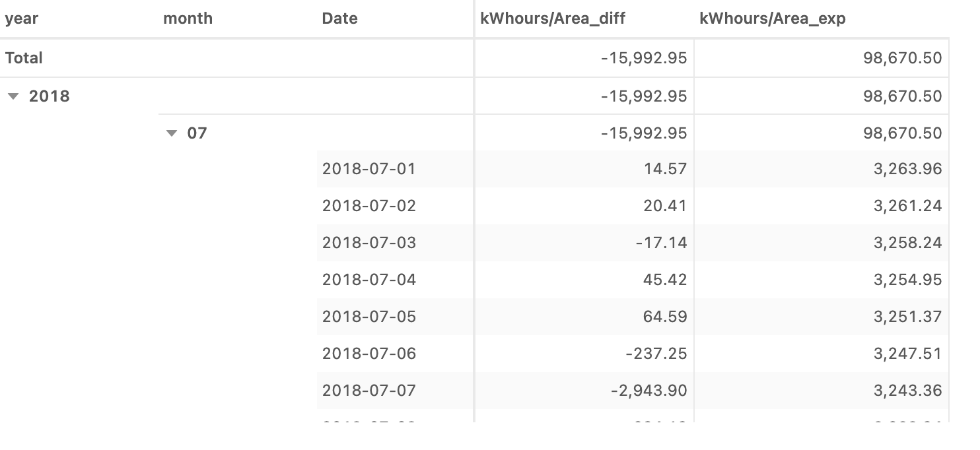Click the 3,263.96 expected value
Image resolution: width=980 pixels, height=450 pixels.
(907, 169)
